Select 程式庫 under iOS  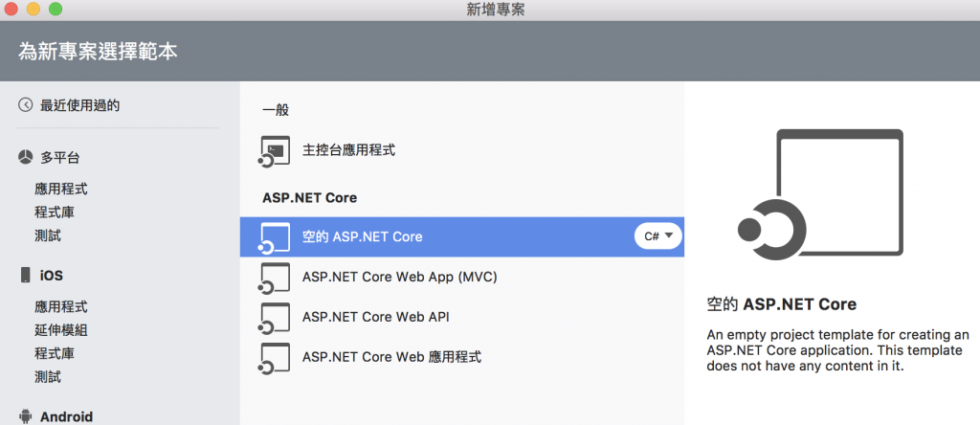[55, 354]
